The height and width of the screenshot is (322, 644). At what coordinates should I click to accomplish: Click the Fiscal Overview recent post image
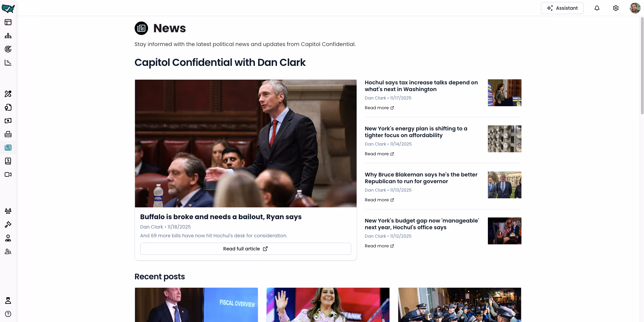[196, 305]
